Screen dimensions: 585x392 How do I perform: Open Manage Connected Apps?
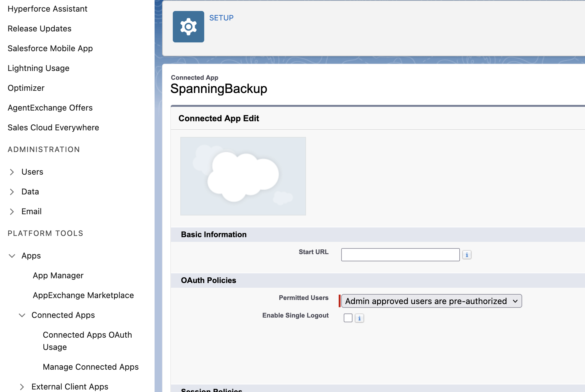[x=91, y=367]
